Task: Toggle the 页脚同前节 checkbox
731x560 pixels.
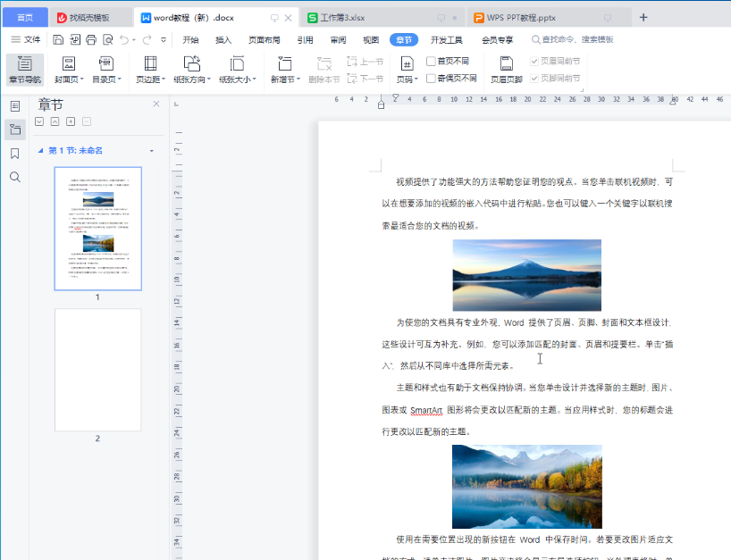Action: (534, 78)
